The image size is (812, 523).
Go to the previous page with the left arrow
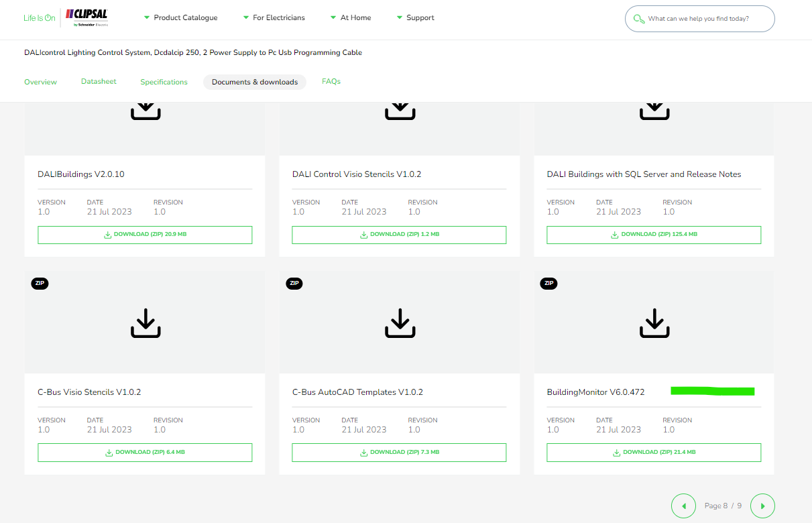[x=683, y=506]
